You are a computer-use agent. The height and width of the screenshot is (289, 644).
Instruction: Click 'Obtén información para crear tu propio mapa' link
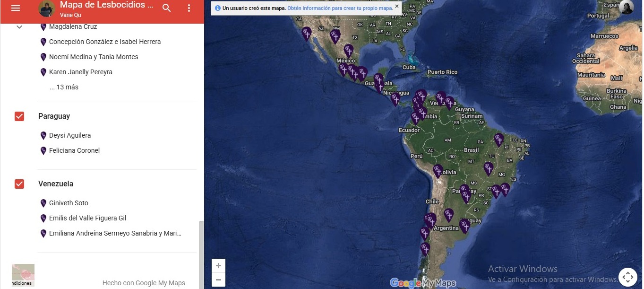(340, 8)
